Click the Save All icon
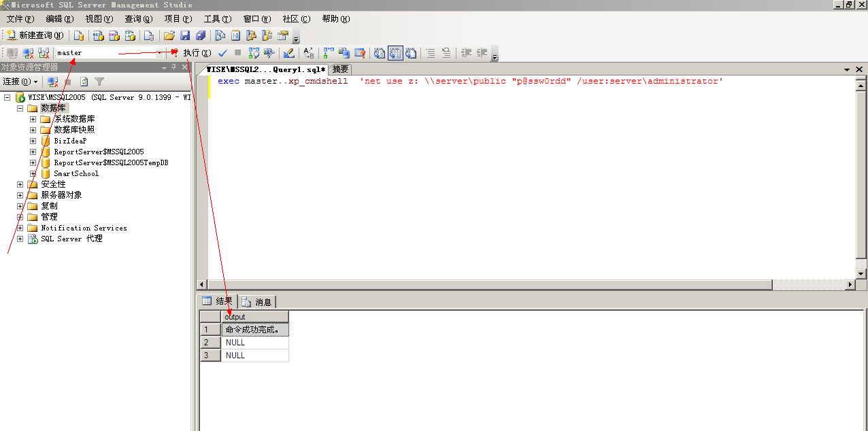Image resolution: width=868 pixels, height=431 pixels. [x=201, y=35]
